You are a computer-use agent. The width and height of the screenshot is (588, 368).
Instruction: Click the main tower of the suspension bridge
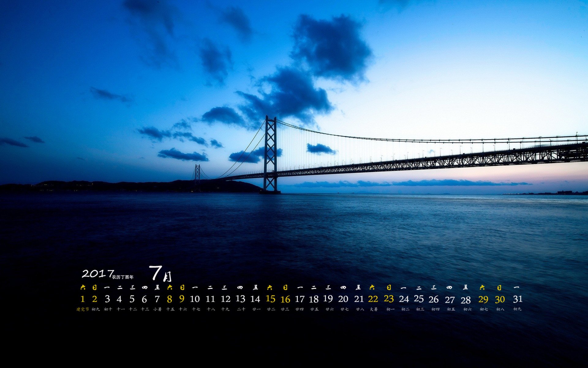[x=271, y=153]
